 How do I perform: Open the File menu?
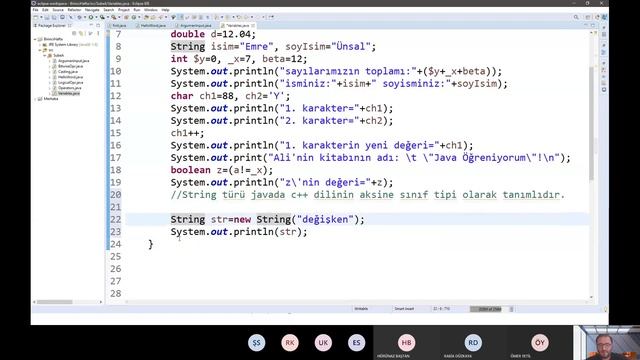[36, 10]
